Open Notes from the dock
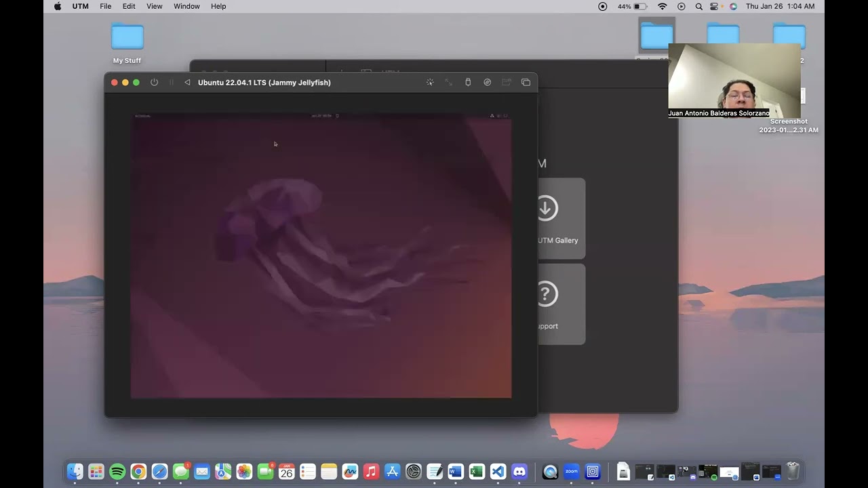868x488 pixels. (x=329, y=471)
